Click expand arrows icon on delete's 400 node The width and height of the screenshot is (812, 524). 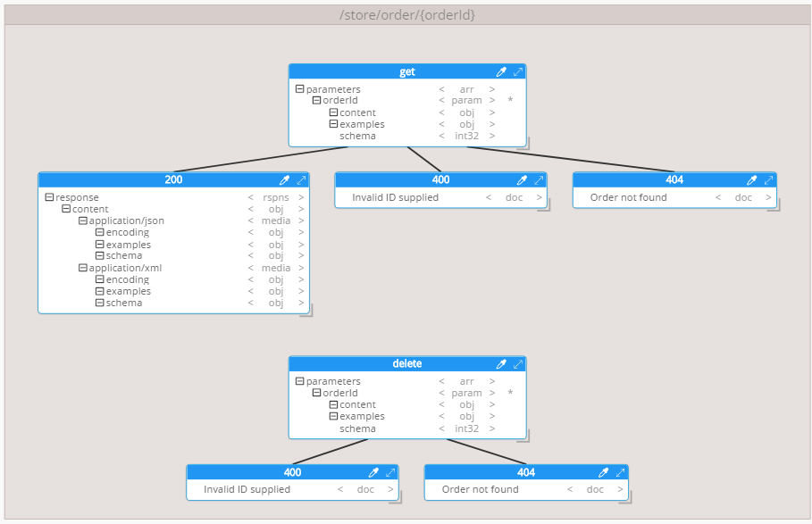[x=390, y=472]
